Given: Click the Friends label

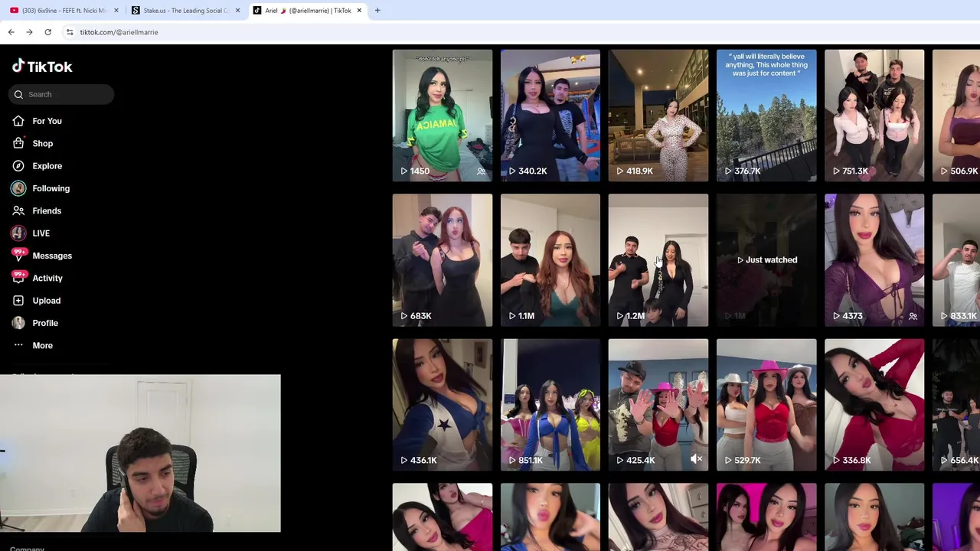Looking at the screenshot, I should [47, 210].
